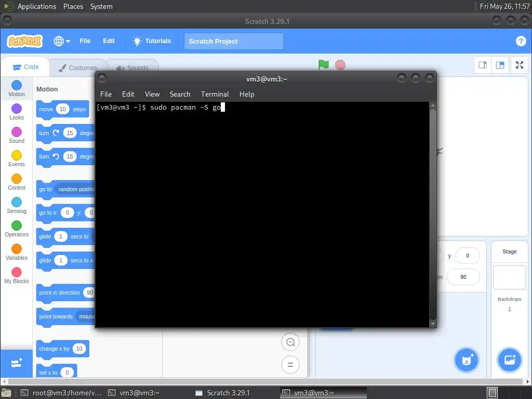Open terminal Edit menu

click(x=128, y=95)
